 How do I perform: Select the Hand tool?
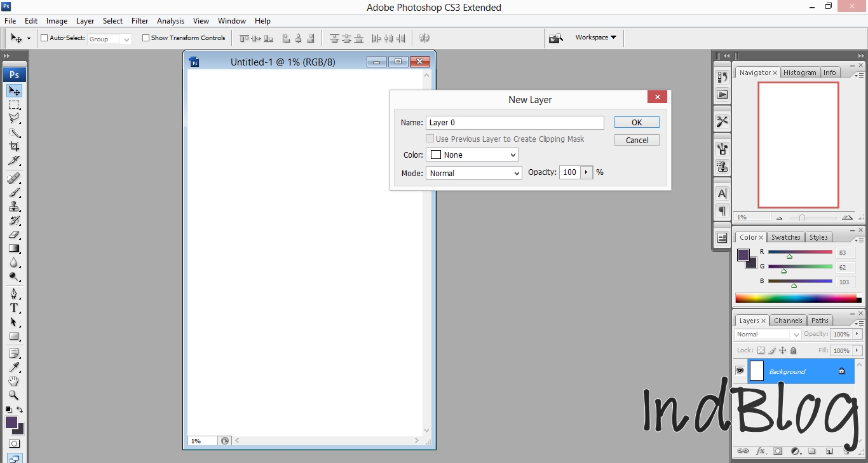tap(14, 381)
